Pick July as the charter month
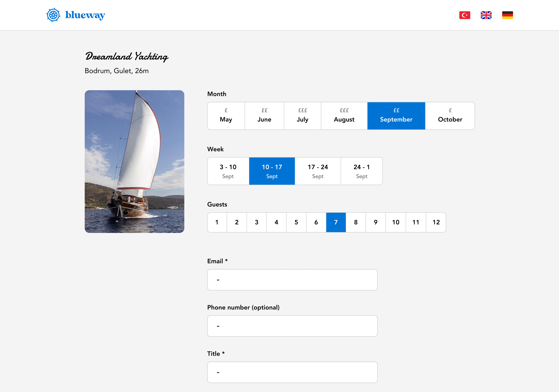This screenshot has width=559, height=392. tap(302, 116)
